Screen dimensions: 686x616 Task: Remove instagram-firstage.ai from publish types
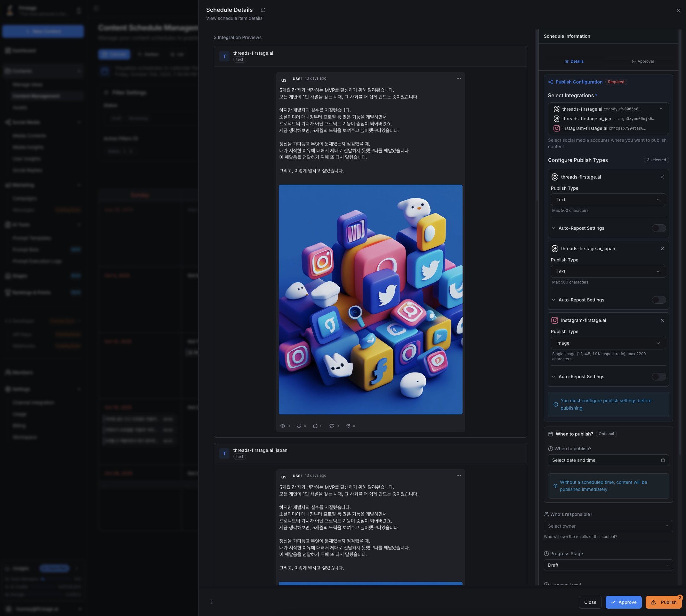[662, 320]
